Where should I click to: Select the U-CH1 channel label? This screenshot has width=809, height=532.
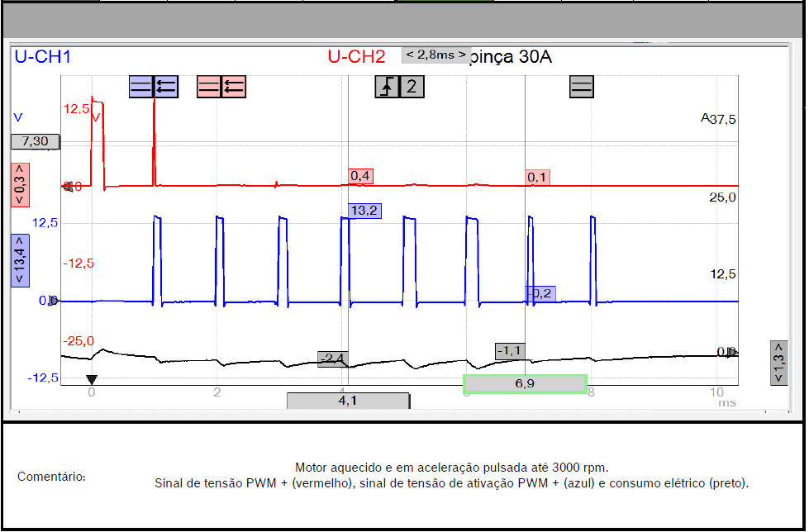tap(41, 57)
